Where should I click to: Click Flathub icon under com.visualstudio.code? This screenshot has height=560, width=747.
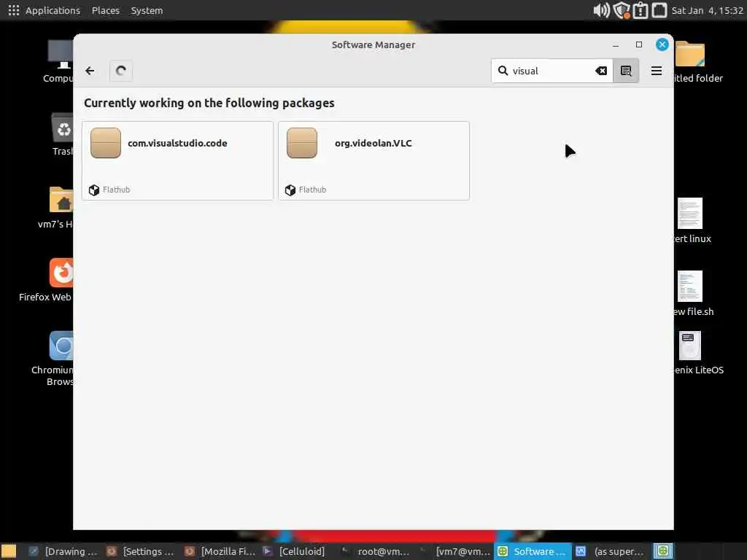coord(94,190)
